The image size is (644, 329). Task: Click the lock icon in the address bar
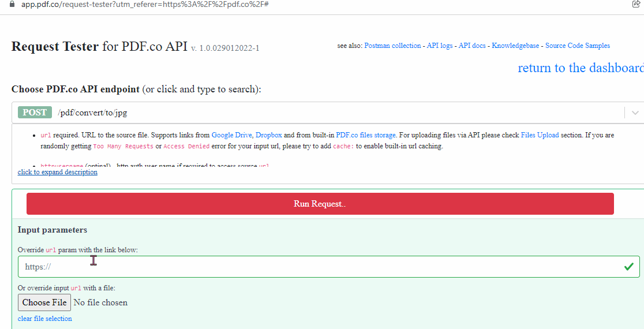pos(12,4)
